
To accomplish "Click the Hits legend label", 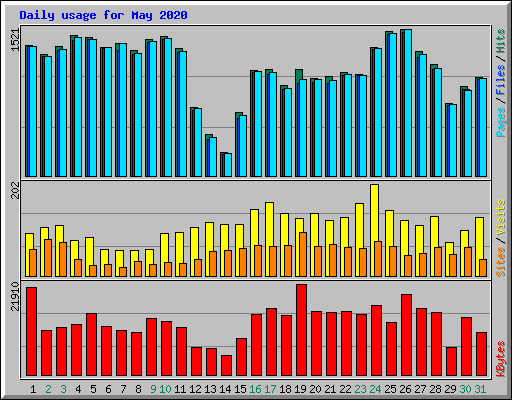I will coord(500,41).
